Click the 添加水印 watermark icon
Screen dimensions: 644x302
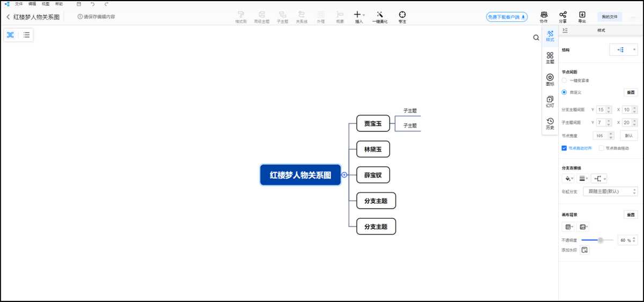tap(584, 250)
